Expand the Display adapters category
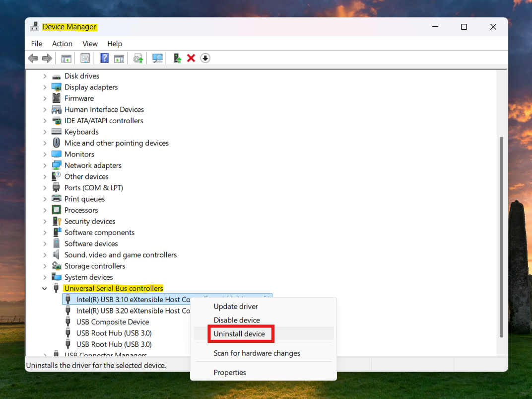The image size is (532, 399). point(45,87)
